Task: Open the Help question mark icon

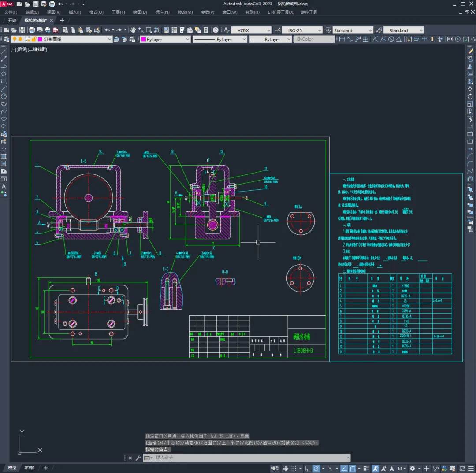Action: (216, 30)
